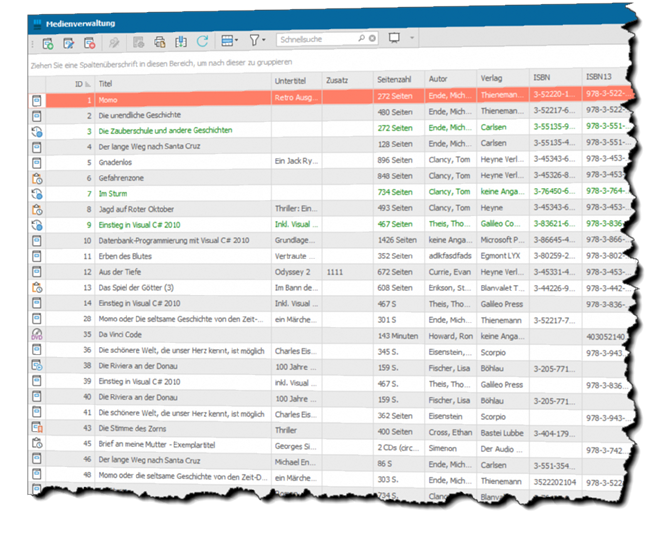
Task: Click the book icon of the Gnadenlos row
Action: pos(37,163)
